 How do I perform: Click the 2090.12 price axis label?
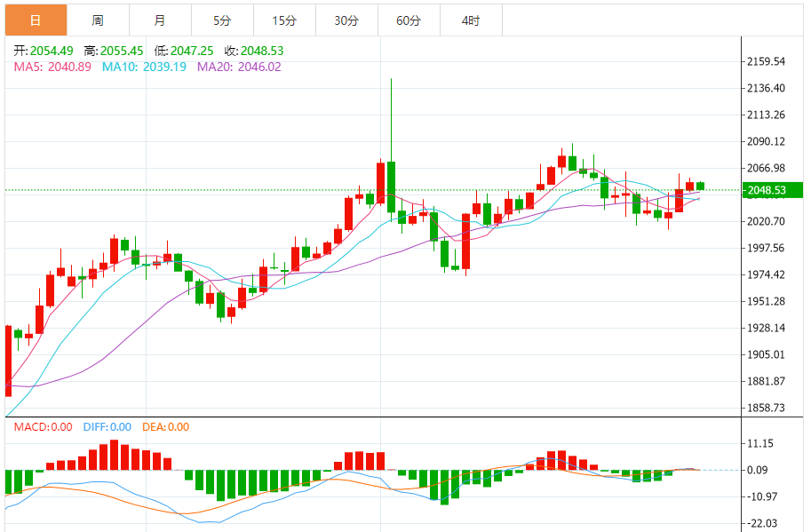(x=766, y=142)
